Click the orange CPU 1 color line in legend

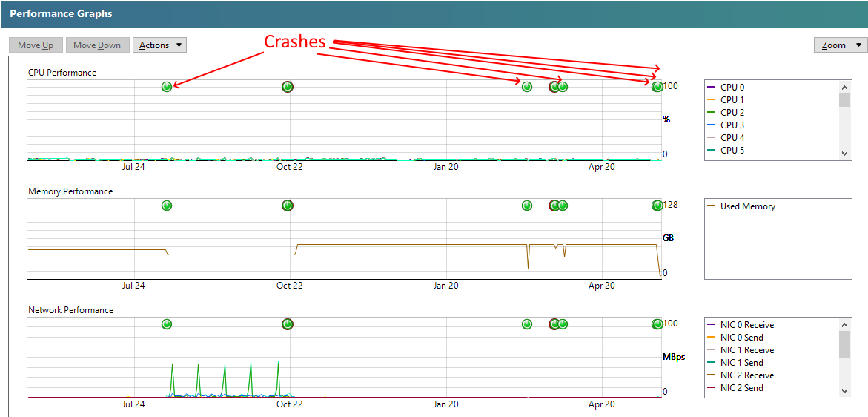point(712,99)
